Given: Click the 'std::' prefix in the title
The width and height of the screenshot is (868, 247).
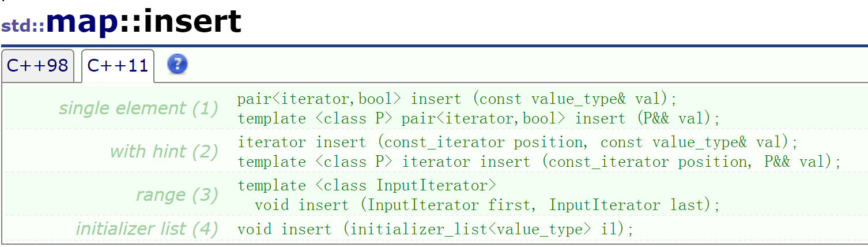Looking at the screenshot, I should click(x=23, y=27).
